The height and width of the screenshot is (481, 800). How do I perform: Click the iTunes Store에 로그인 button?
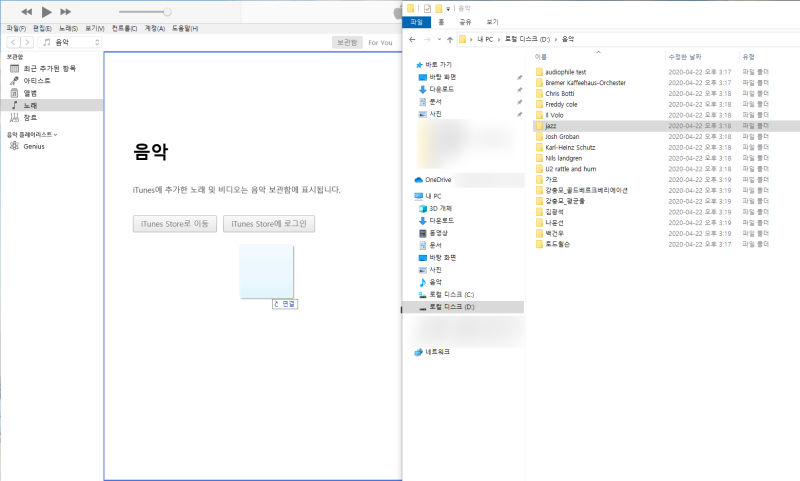point(269,224)
